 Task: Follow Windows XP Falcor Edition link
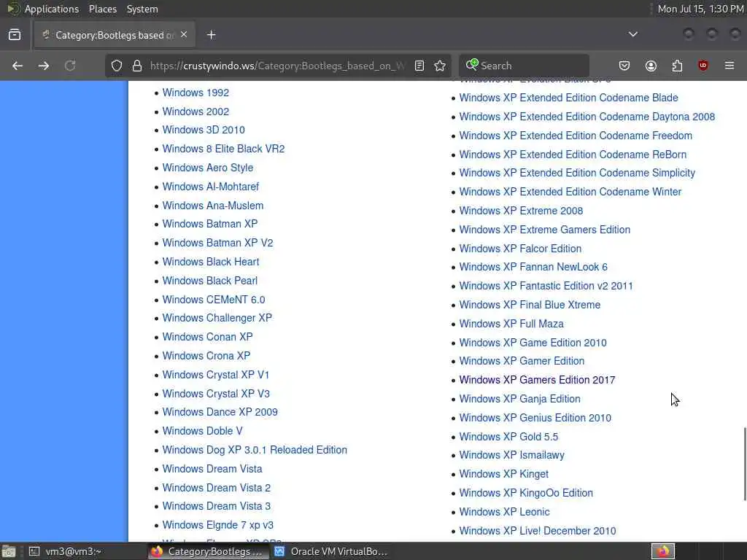coord(520,249)
